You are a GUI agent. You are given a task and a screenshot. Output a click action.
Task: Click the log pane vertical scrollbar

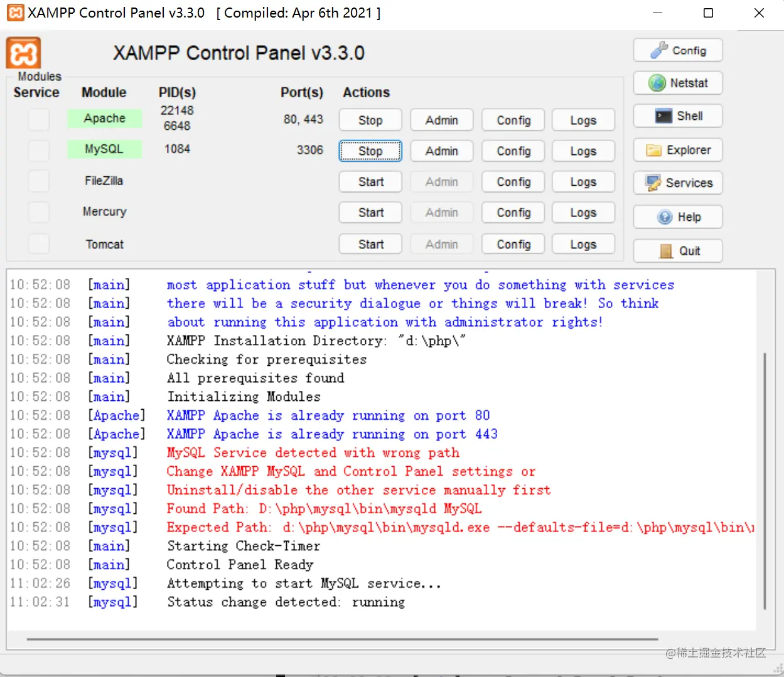(765, 481)
